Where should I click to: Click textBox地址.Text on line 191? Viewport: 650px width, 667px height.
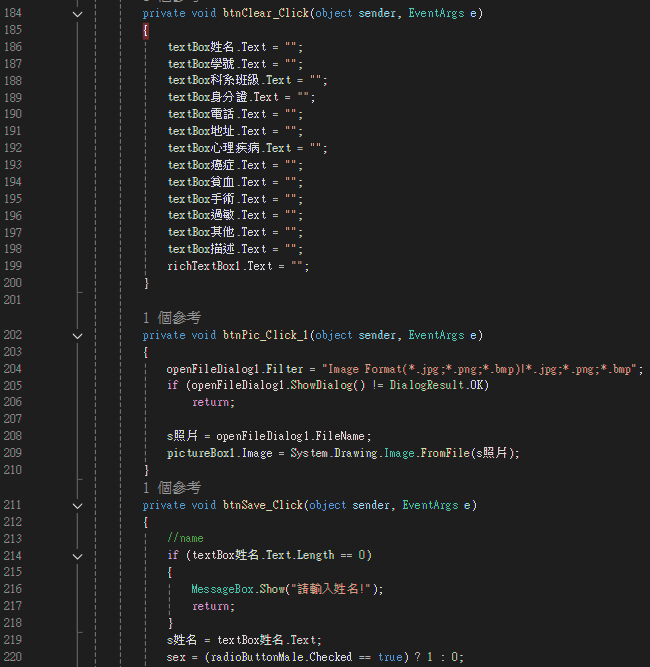click(217, 131)
